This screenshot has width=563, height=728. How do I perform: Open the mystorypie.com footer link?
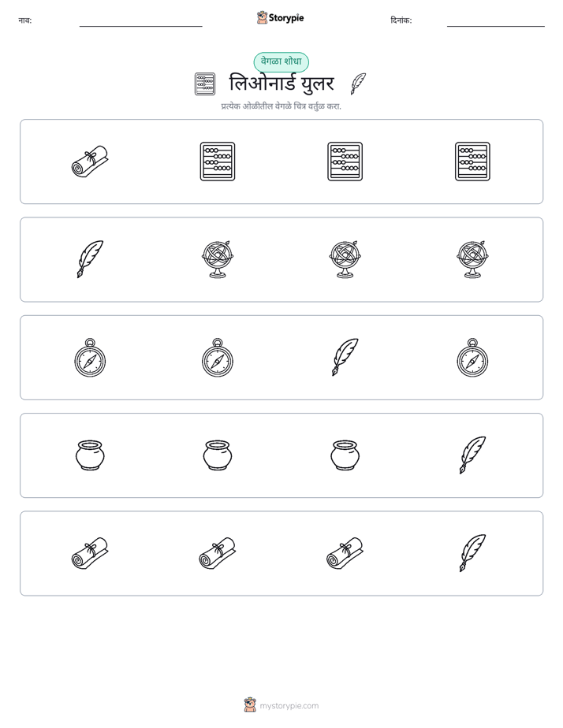tap(289, 706)
